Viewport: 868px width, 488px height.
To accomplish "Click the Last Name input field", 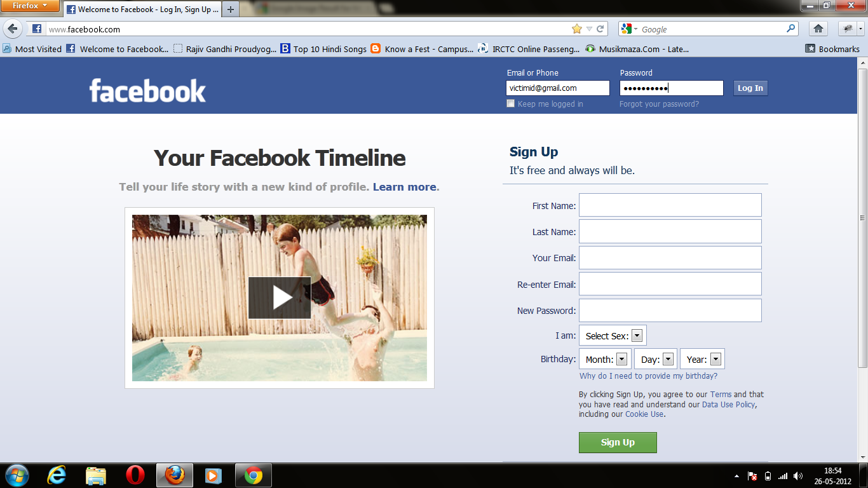I will pyautogui.click(x=670, y=231).
